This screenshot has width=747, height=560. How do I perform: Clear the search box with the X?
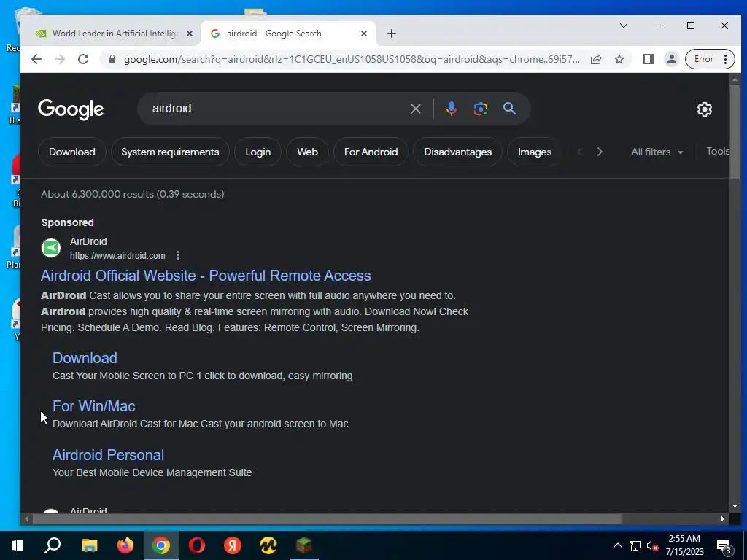(415, 109)
